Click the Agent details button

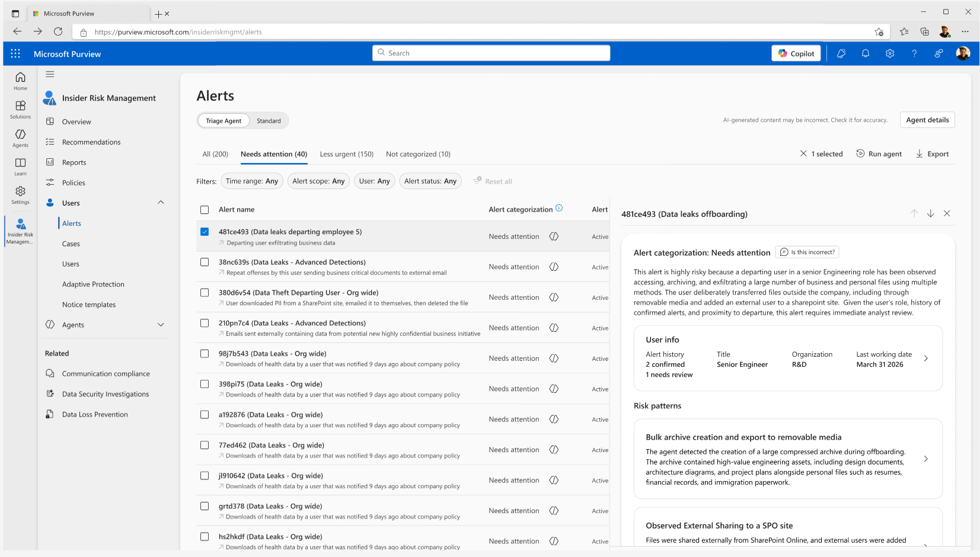click(x=927, y=120)
